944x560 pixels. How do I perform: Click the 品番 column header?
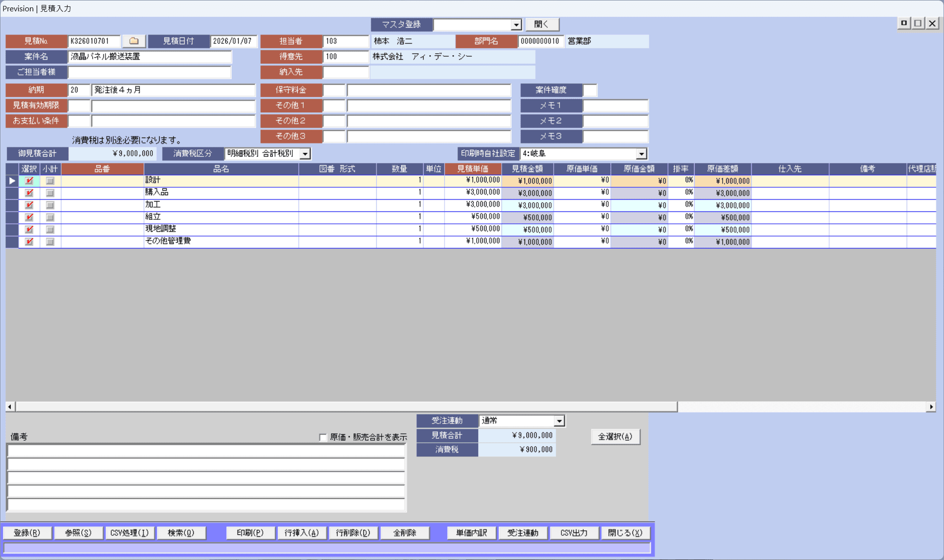point(102,169)
